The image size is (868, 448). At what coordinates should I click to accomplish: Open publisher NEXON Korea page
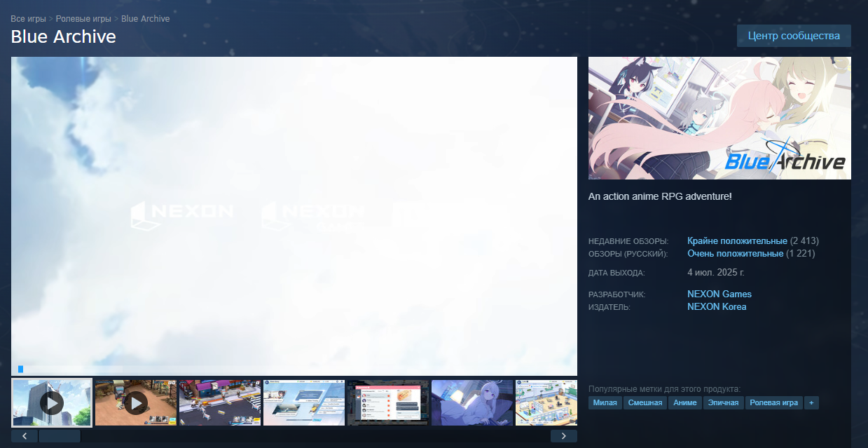click(717, 306)
